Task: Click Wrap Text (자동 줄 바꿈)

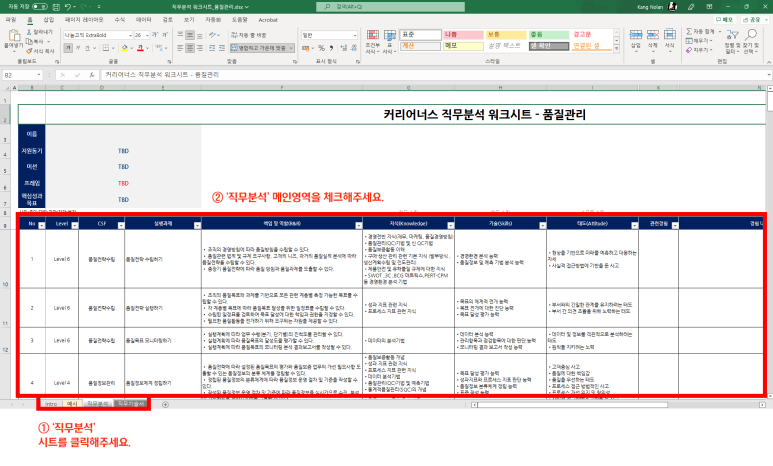Action: (x=248, y=36)
